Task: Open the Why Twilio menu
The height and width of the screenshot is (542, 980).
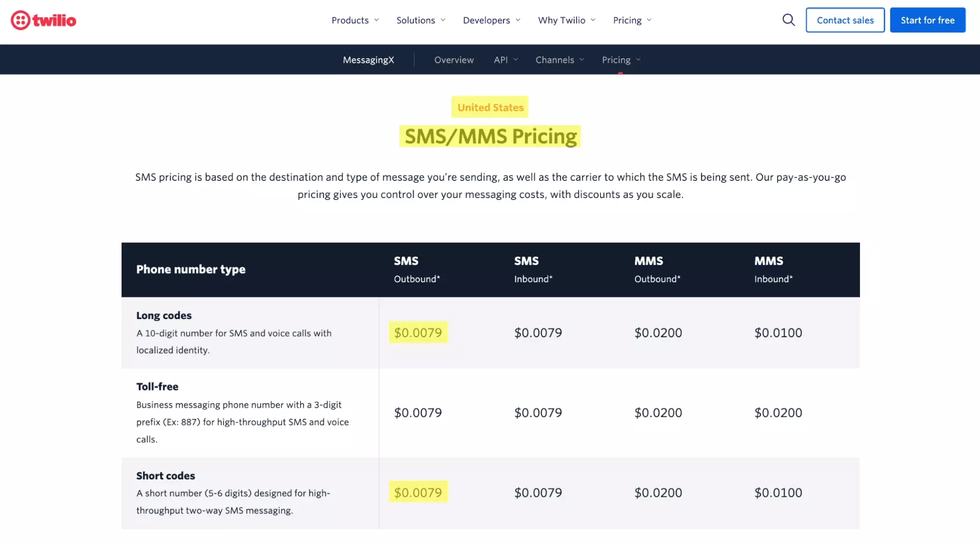Action: (566, 20)
